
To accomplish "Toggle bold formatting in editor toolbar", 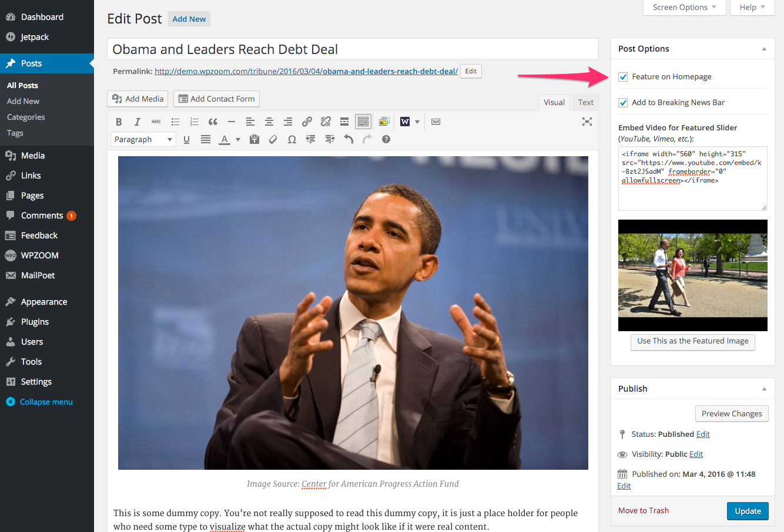I will click(x=119, y=122).
